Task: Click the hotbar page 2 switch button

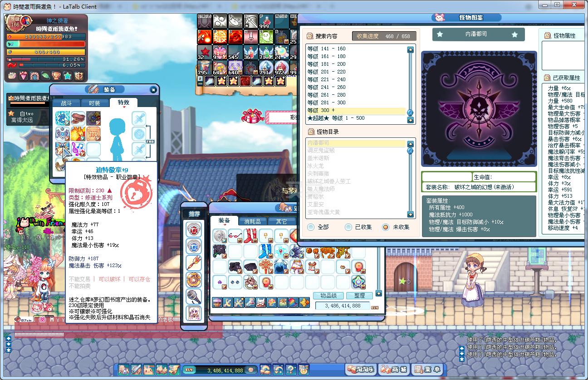Action: 200,81
